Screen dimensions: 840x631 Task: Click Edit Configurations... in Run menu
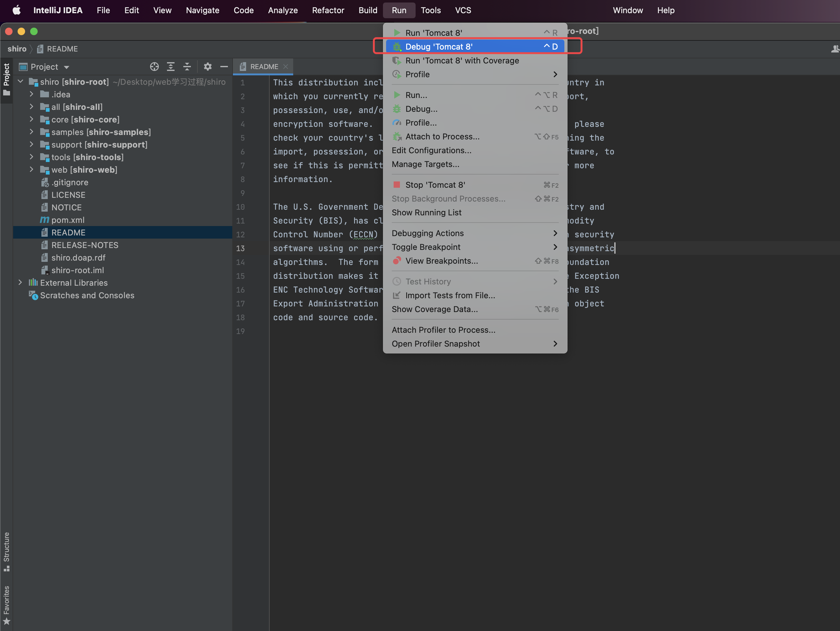tap(431, 150)
